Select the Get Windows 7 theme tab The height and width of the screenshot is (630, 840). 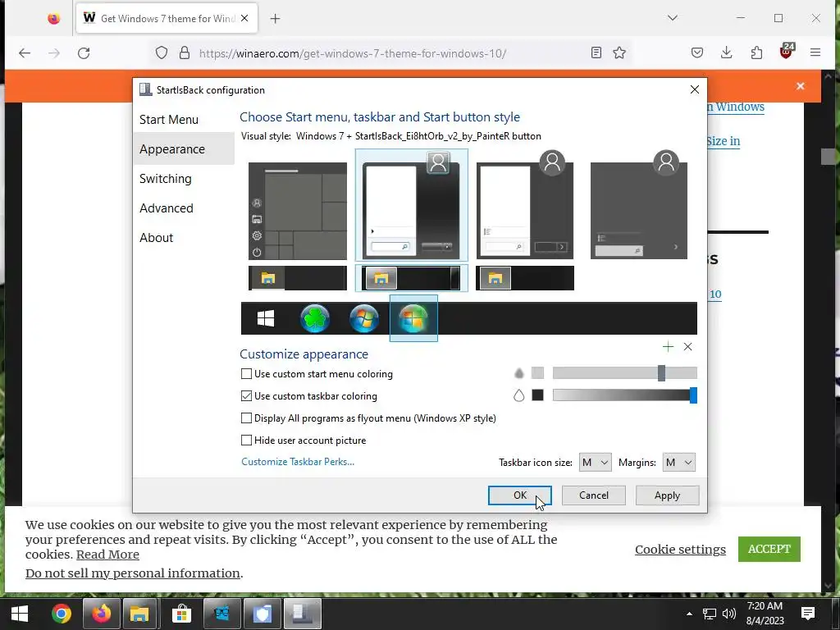(x=167, y=18)
